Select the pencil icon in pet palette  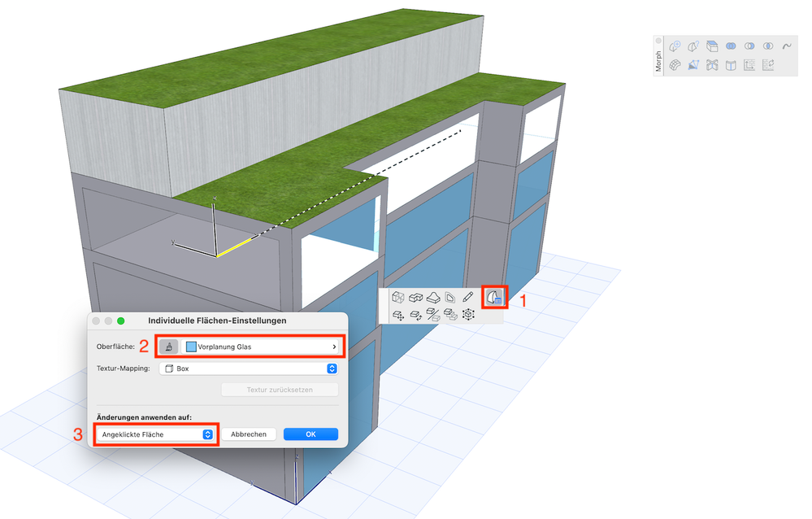[467, 297]
